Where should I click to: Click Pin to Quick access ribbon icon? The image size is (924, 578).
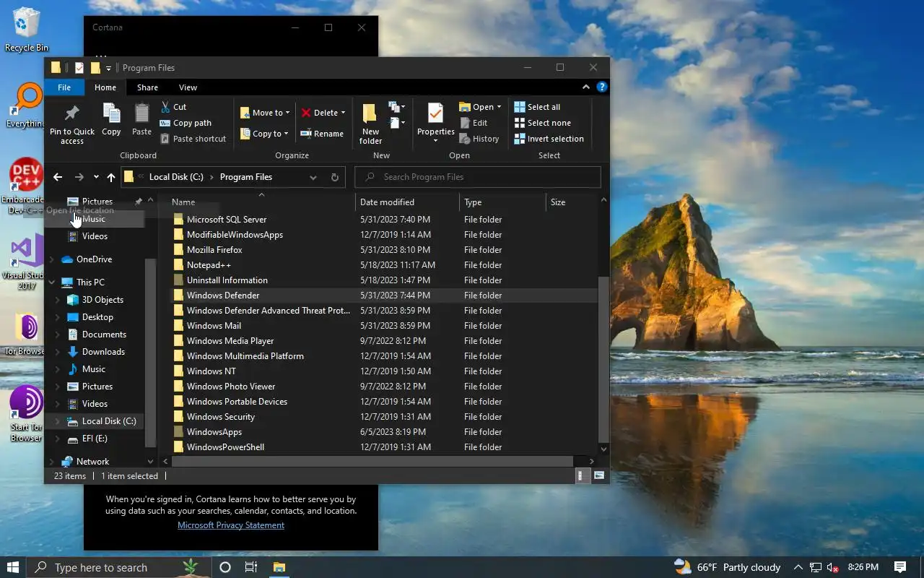coord(71,124)
